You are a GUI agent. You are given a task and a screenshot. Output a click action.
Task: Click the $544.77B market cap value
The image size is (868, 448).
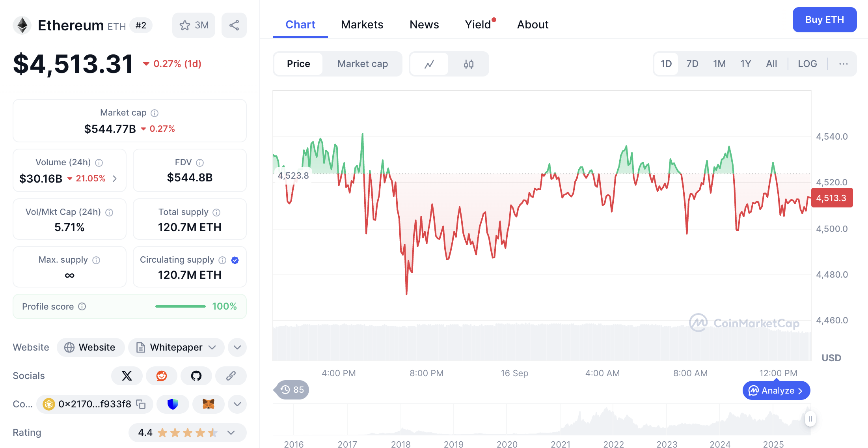tap(110, 129)
